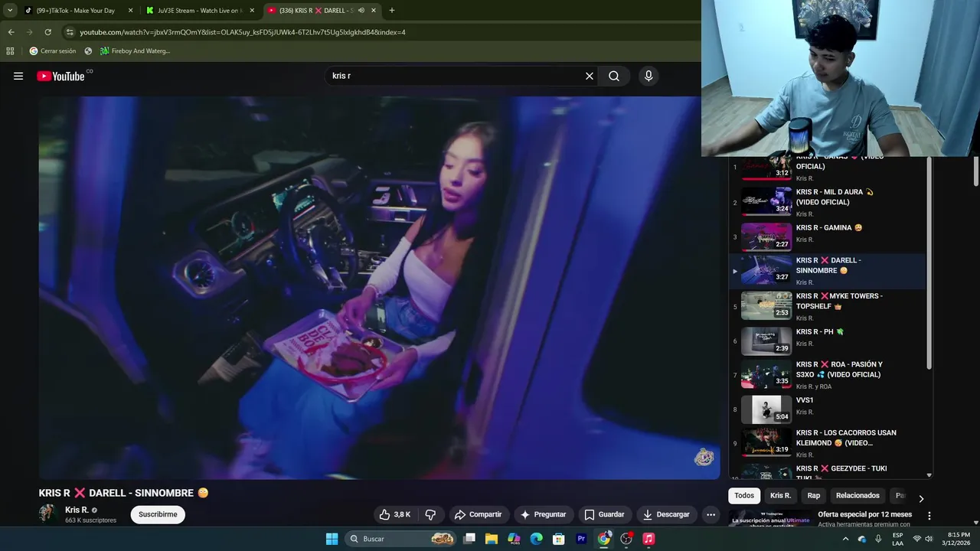Image resolution: width=980 pixels, height=551 pixels.
Task: Download the video with Descargar
Action: 666,514
